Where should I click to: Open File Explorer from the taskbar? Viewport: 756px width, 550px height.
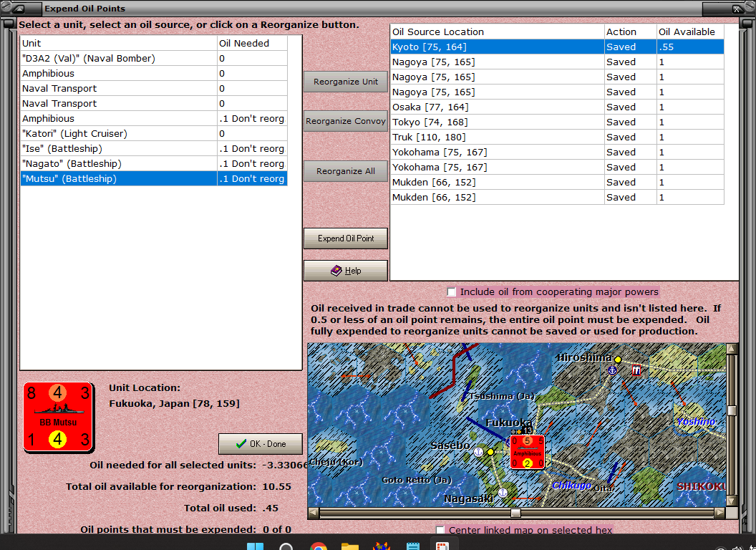350,546
